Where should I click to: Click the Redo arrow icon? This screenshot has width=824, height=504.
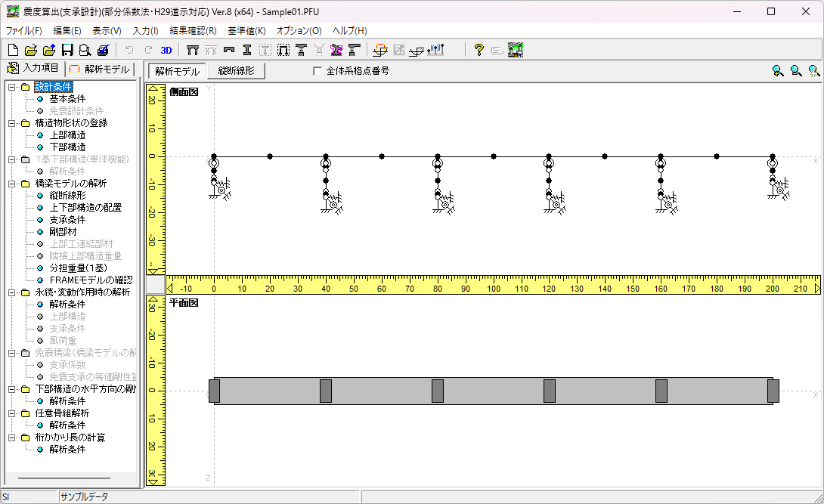click(x=148, y=50)
